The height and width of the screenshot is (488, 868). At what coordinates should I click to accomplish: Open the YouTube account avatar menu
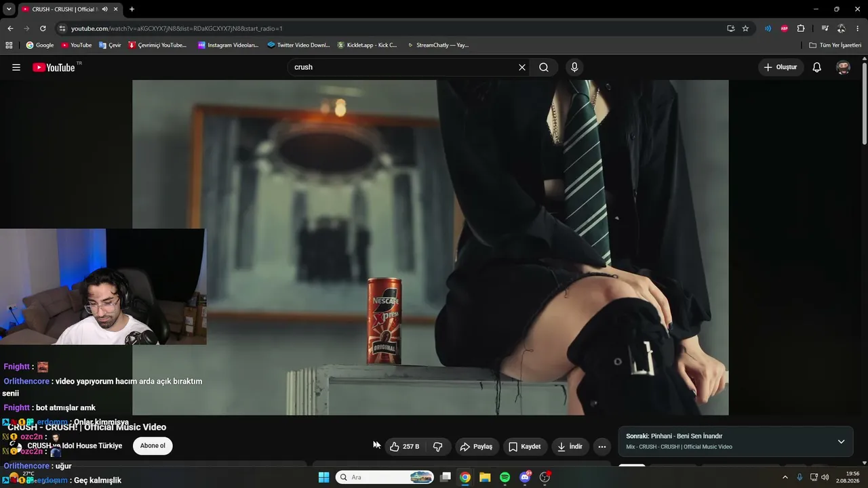point(844,67)
